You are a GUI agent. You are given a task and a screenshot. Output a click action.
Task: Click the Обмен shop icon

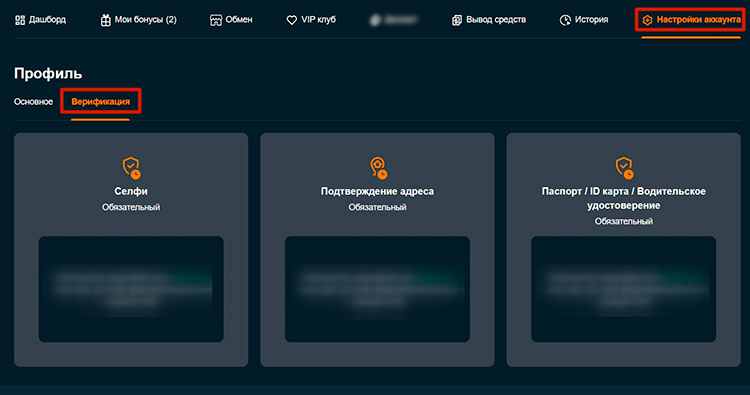click(216, 20)
